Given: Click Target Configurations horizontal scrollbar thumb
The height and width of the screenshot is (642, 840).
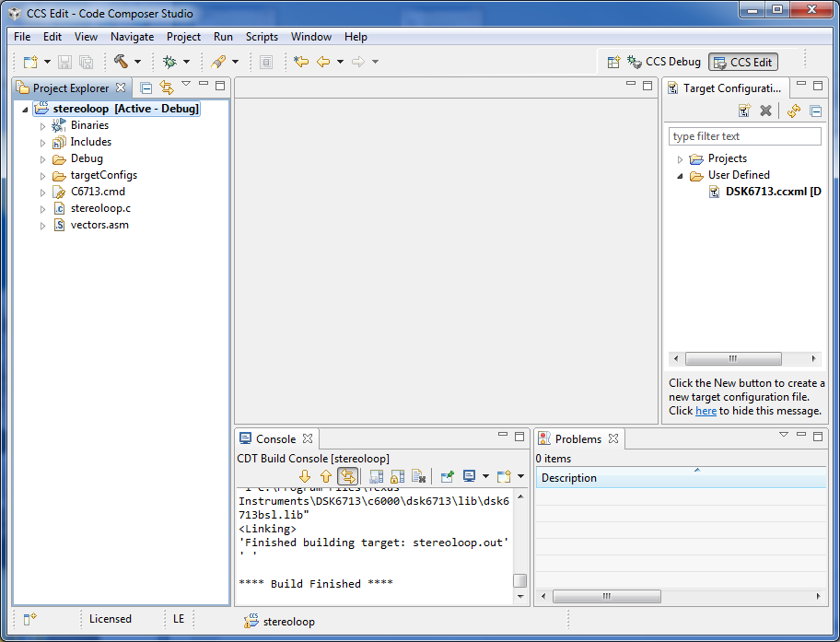Looking at the screenshot, I should [x=733, y=358].
